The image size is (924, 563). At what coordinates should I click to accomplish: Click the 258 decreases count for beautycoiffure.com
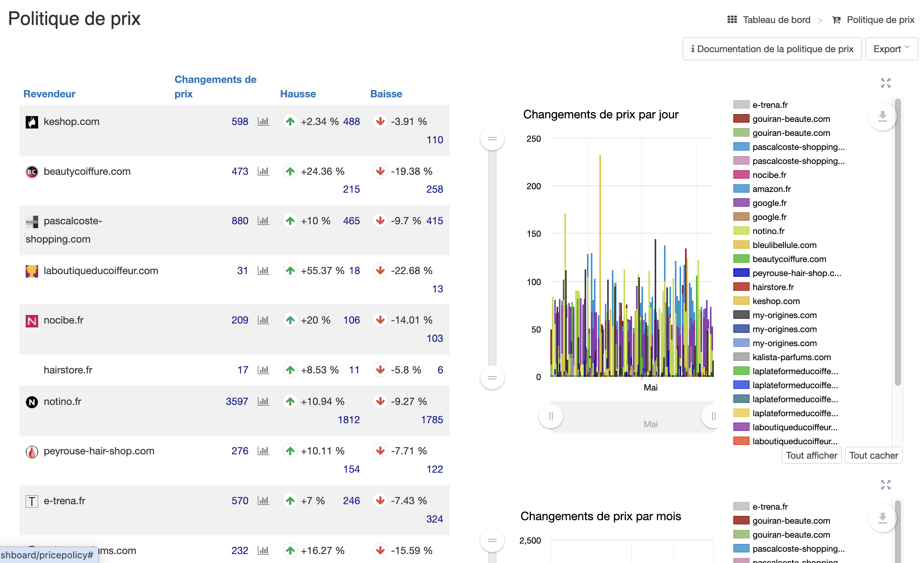tap(434, 189)
